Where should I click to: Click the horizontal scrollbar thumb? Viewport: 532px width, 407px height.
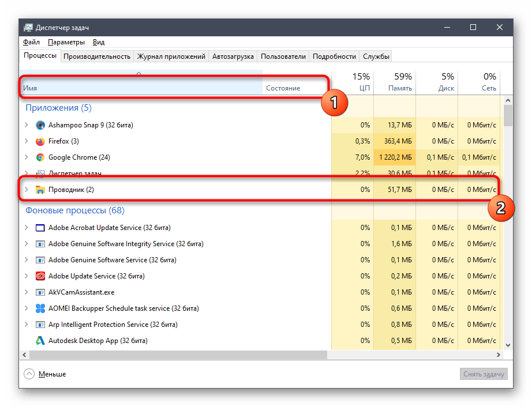178,355
